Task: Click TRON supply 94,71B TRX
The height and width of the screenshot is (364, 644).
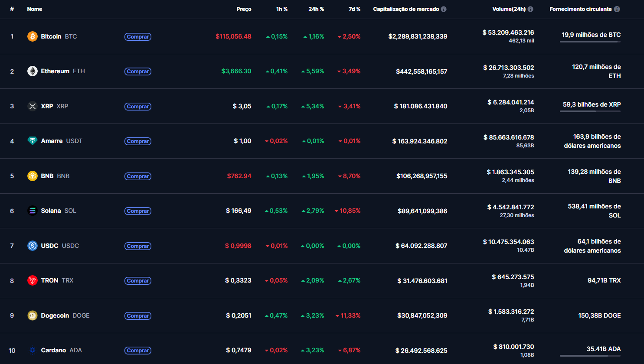Action: [604, 280]
